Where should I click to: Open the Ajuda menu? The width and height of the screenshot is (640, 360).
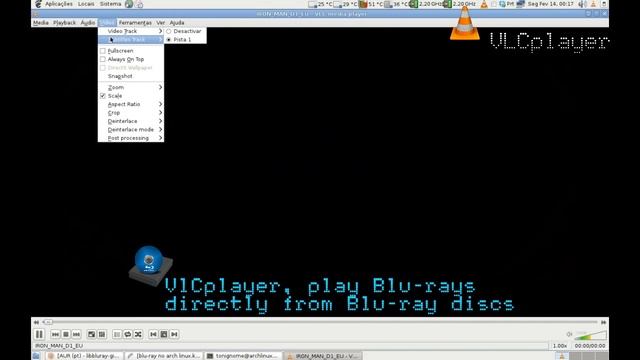click(x=177, y=23)
